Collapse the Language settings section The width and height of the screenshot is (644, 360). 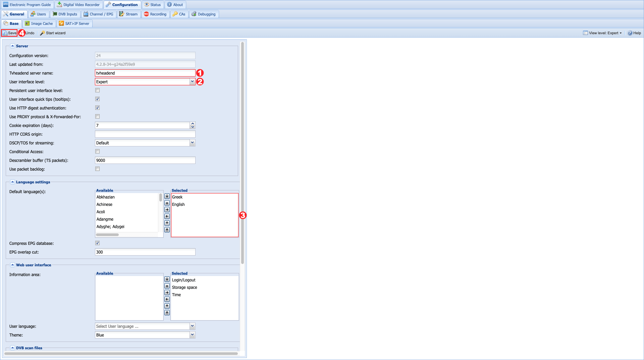pyautogui.click(x=12, y=182)
